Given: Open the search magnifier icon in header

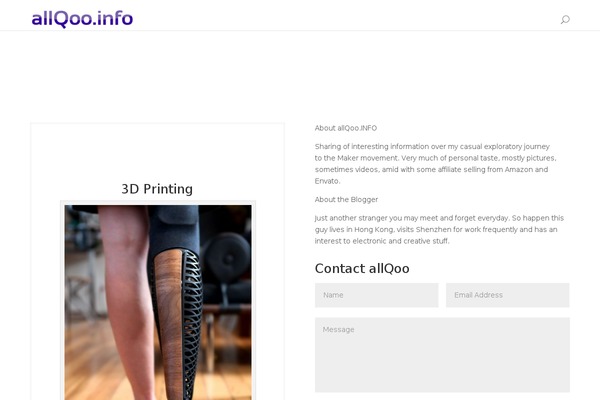Looking at the screenshot, I should [x=565, y=20].
